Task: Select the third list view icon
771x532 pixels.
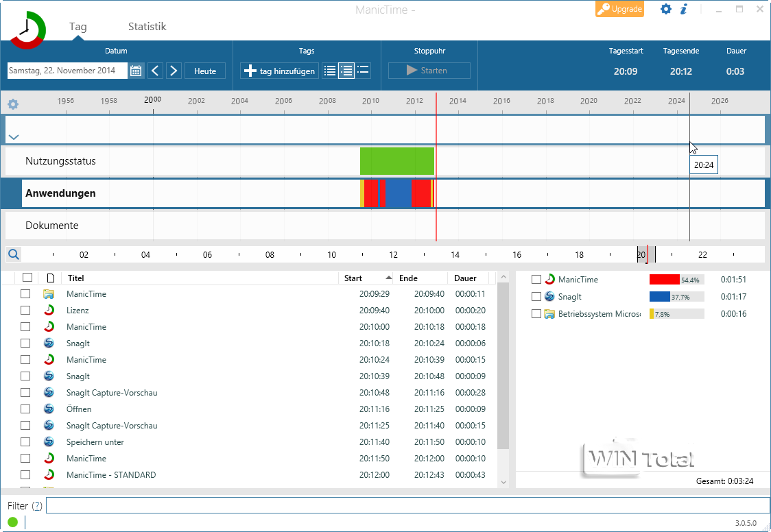Action: [364, 71]
